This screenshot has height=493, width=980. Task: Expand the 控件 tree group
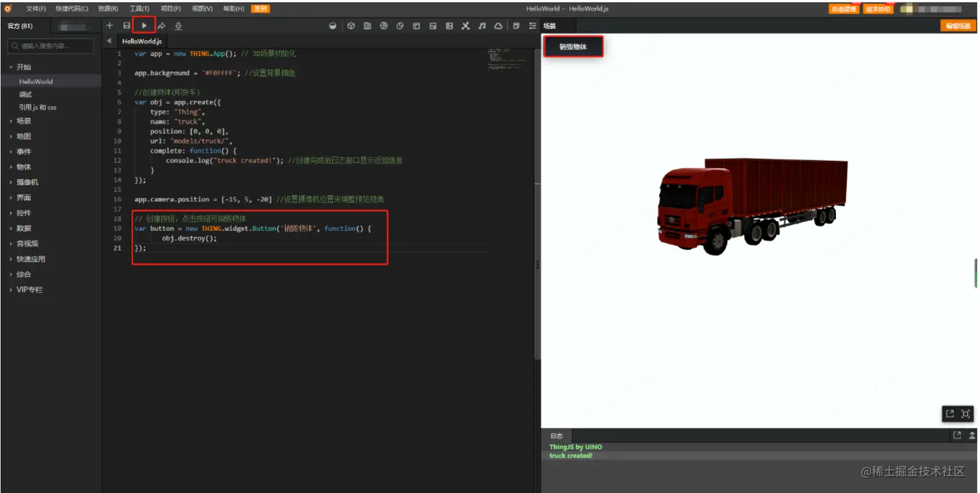[23, 213]
